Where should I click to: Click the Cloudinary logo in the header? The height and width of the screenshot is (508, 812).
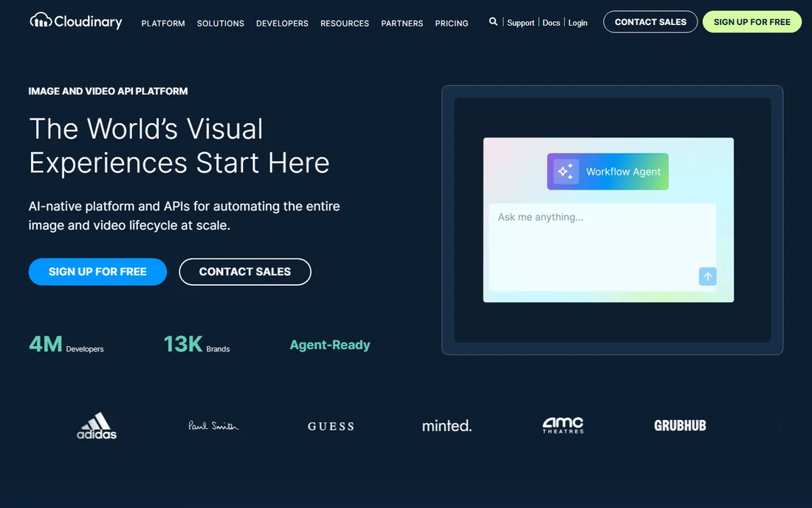click(76, 21)
